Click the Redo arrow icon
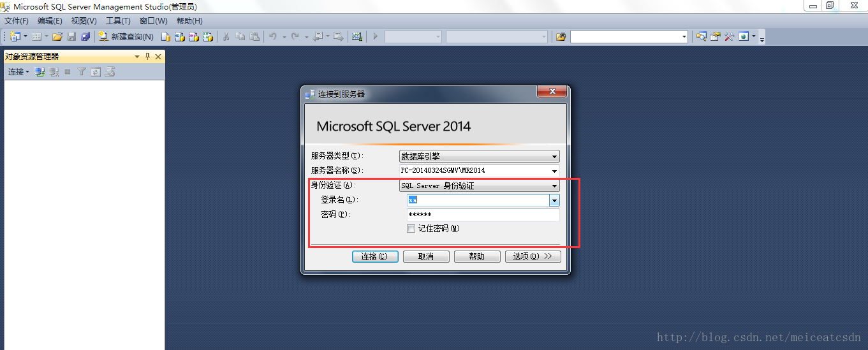Image resolution: width=868 pixels, height=350 pixels. pos(295,36)
